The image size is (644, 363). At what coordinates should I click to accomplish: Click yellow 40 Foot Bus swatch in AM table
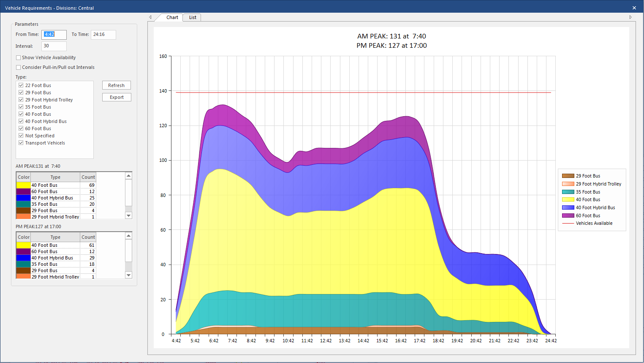[x=24, y=185]
